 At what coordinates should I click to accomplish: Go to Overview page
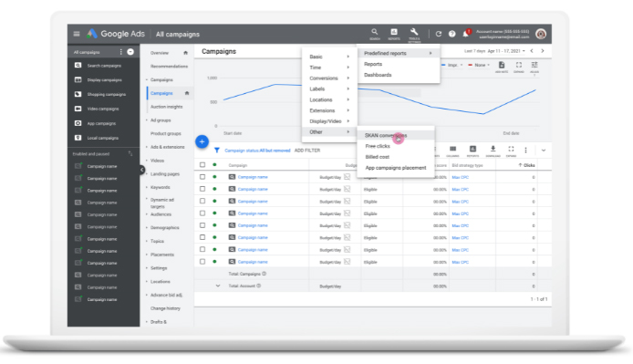click(160, 53)
